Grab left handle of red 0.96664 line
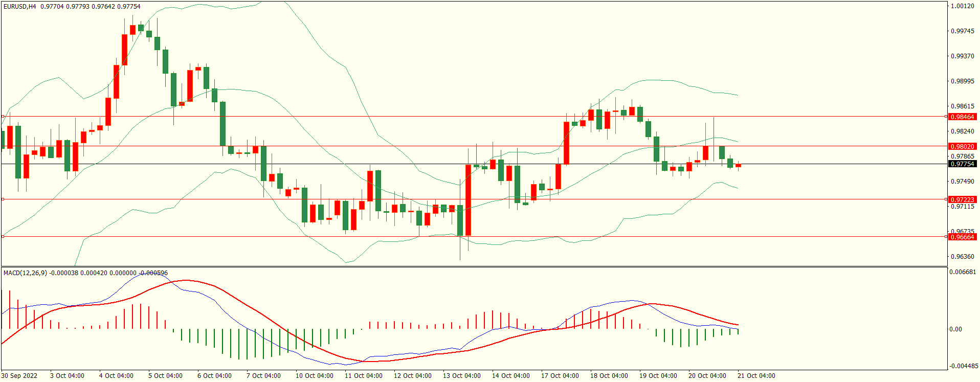This screenshot has height=382, width=980. point(3,237)
